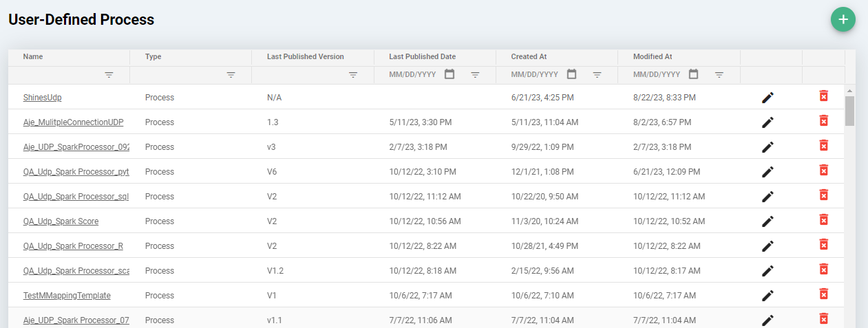Open the Name column filter menu
Screen dimensions: 868x328
[x=109, y=75]
